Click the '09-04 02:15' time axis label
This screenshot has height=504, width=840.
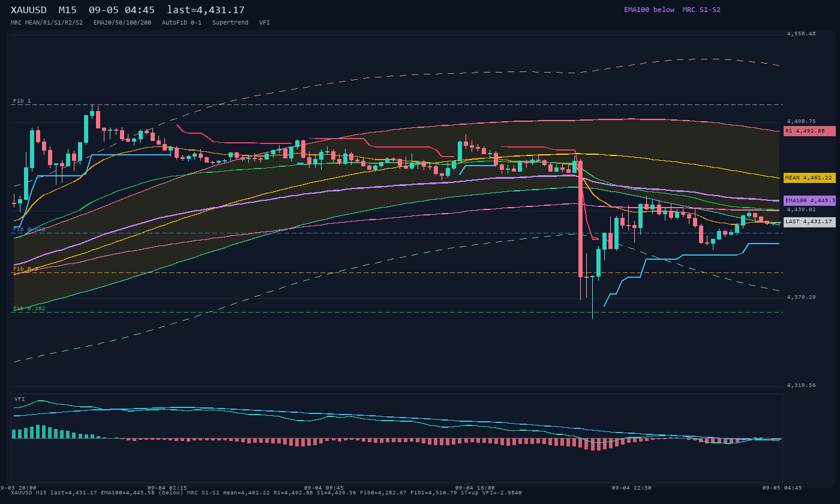tap(167, 488)
